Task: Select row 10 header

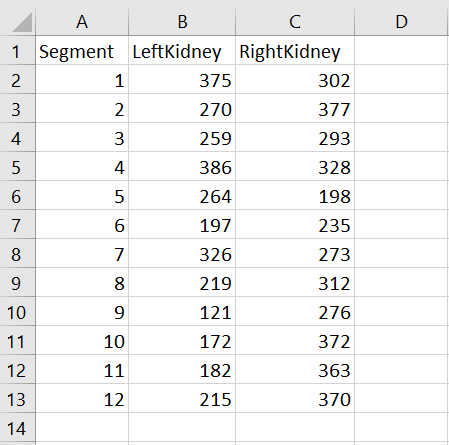Action: (x=17, y=311)
